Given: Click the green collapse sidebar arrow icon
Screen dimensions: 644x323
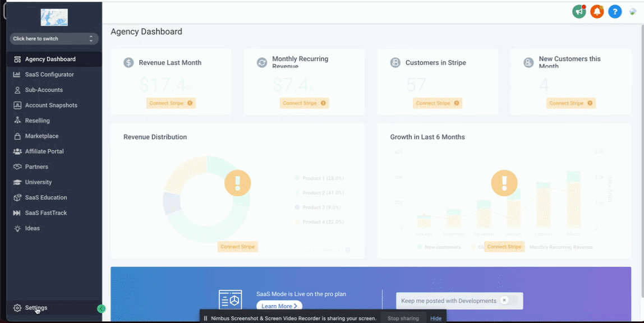Looking at the screenshot, I should [x=101, y=308].
